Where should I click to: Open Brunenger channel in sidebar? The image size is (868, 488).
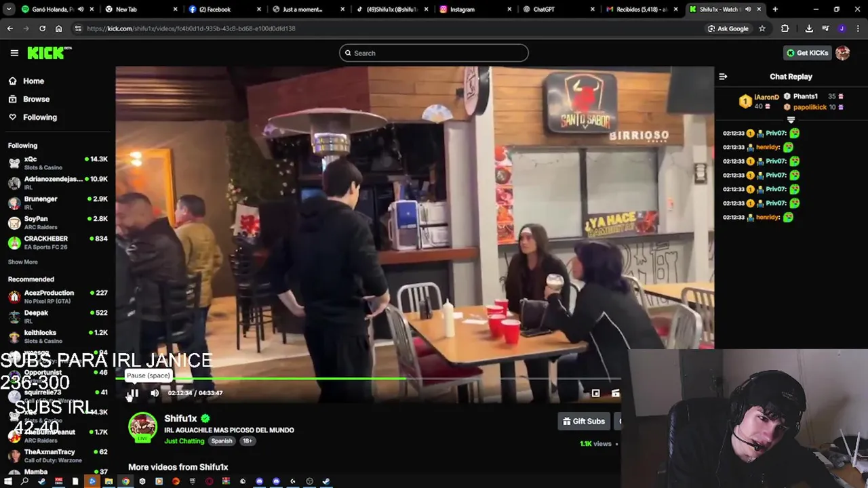tap(58, 203)
